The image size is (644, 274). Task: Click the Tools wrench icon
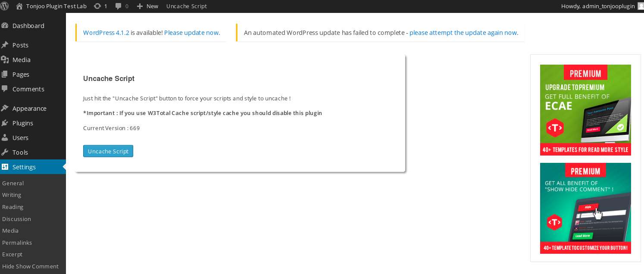point(4,152)
